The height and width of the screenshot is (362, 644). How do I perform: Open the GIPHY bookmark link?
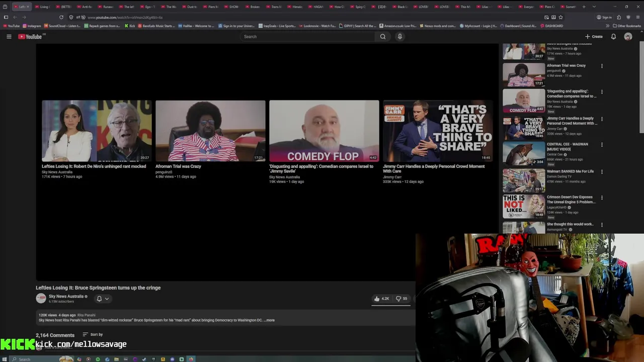(x=358, y=26)
